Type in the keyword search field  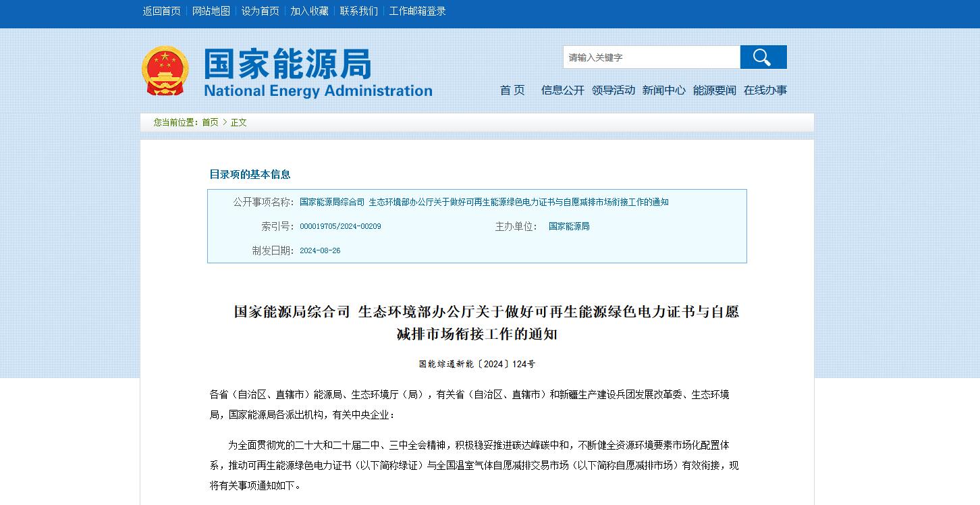click(651, 57)
